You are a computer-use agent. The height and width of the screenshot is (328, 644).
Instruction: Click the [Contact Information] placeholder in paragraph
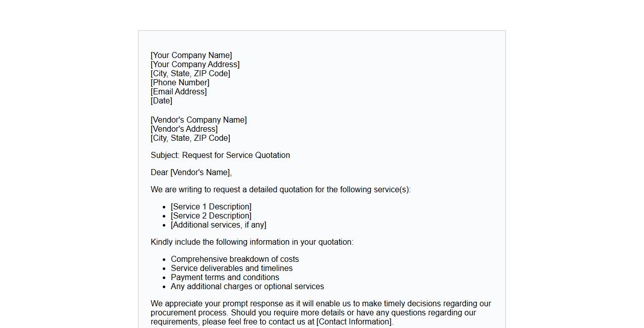(x=354, y=322)
